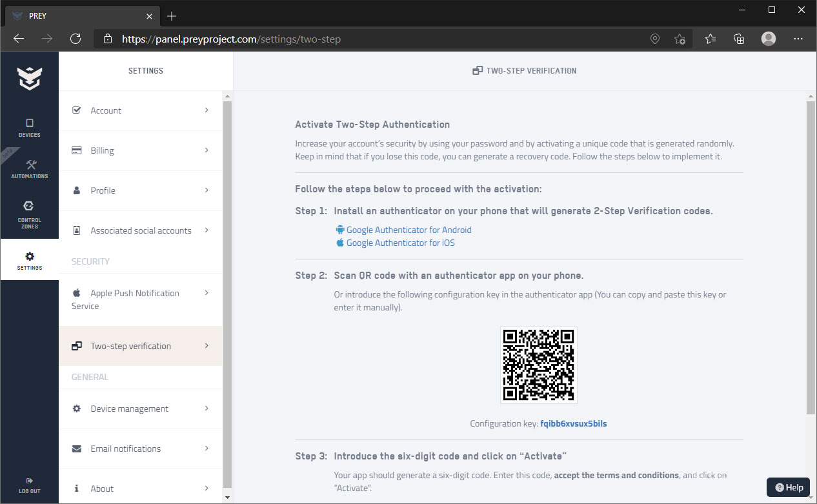Click the browser address bar URL

231,39
